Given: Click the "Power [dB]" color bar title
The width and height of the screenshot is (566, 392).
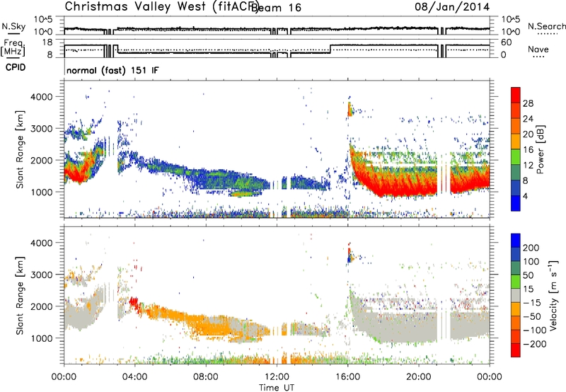Looking at the screenshot, I should (x=541, y=149).
